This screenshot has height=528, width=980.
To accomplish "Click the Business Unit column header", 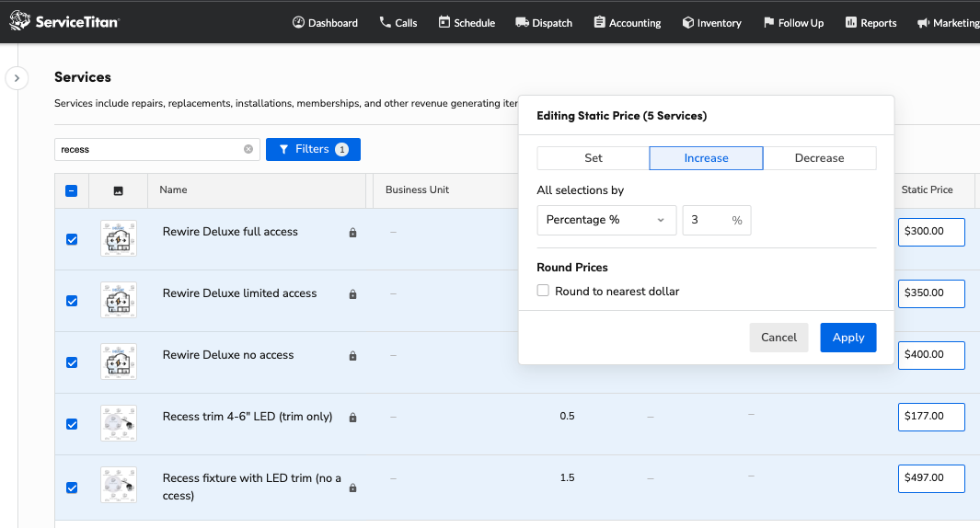I will tap(417, 190).
